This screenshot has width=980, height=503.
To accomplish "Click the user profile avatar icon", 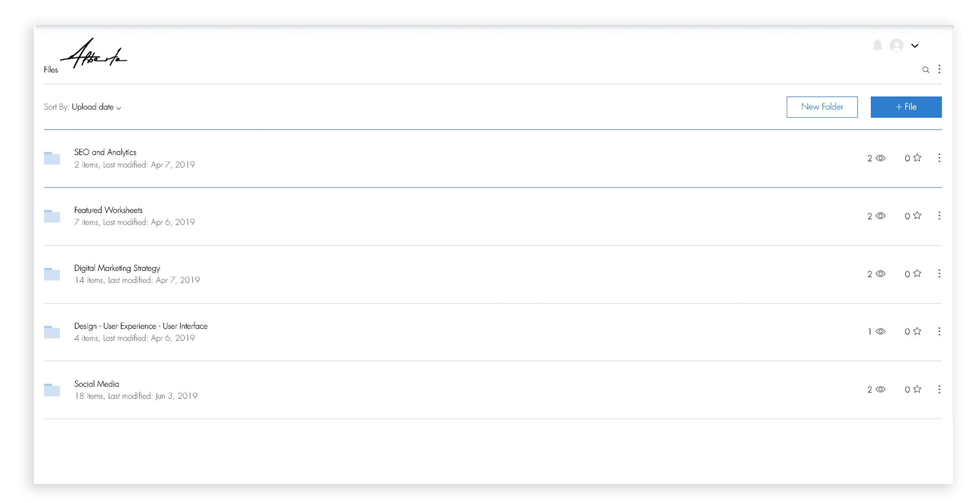I will 896,46.
